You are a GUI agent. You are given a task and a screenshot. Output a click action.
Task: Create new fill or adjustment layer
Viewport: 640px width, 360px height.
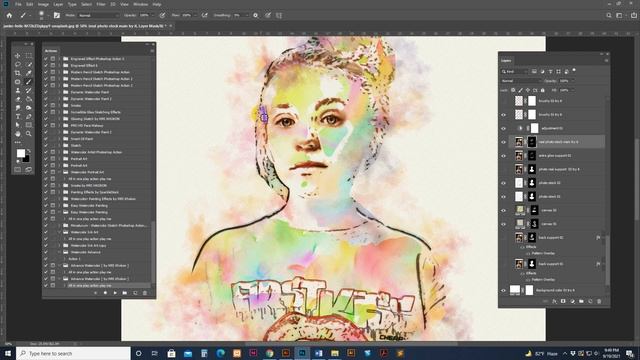(x=572, y=301)
